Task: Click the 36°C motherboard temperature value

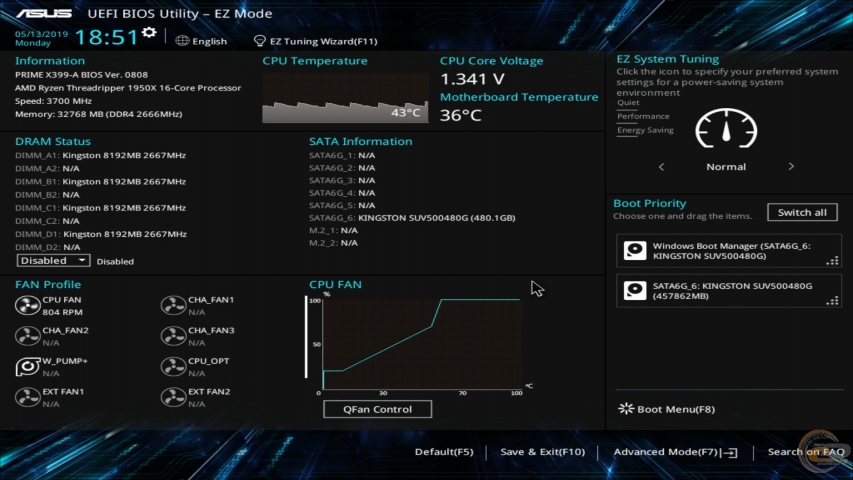Action: click(x=461, y=115)
